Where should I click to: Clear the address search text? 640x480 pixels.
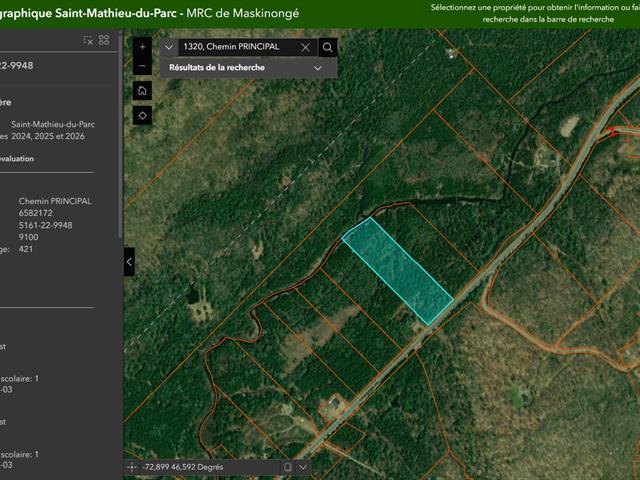[x=305, y=47]
